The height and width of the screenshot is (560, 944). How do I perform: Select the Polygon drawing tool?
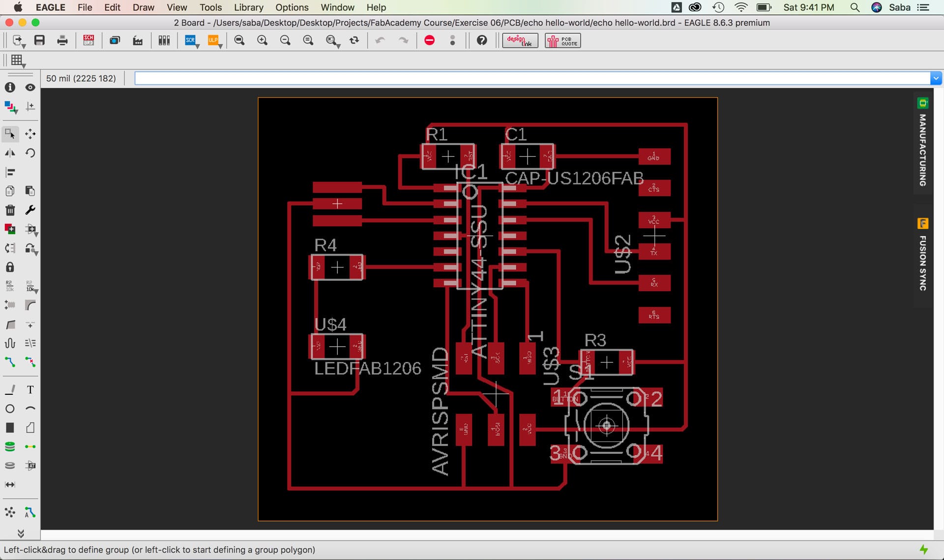(30, 428)
